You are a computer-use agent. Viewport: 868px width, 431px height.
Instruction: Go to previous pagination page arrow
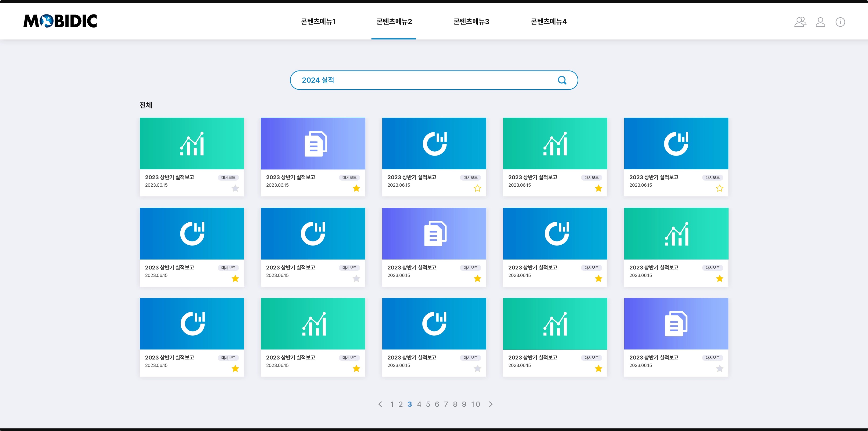point(380,404)
